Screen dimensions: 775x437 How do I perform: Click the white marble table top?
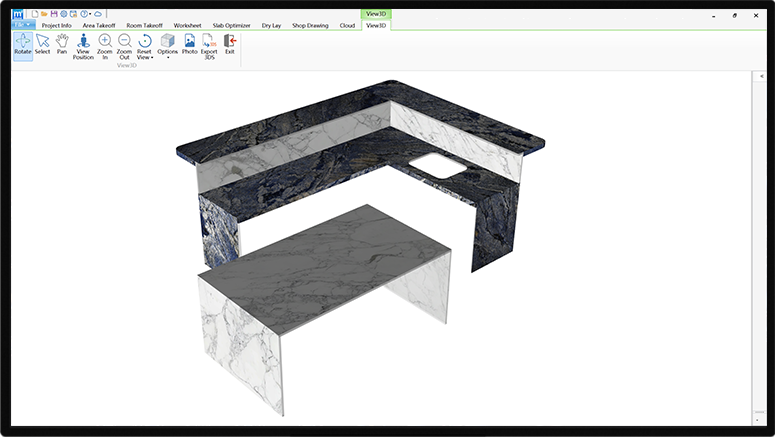pyautogui.click(x=327, y=269)
